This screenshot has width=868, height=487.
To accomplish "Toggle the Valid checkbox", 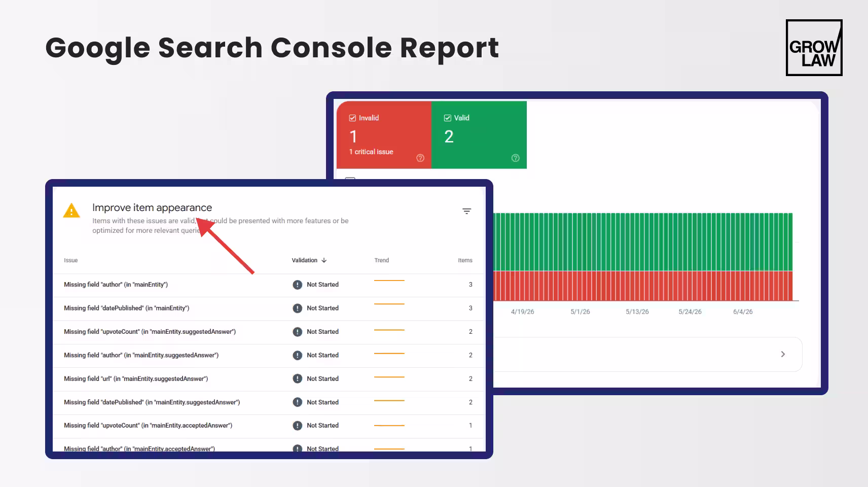I will tap(448, 118).
